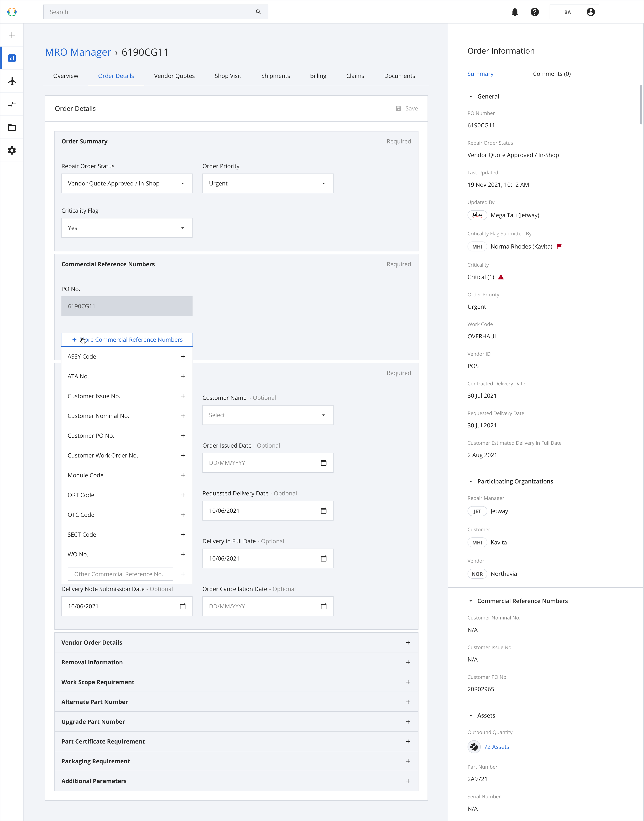Collapse the Assets summary section
The width and height of the screenshot is (644, 821).
pyautogui.click(x=471, y=715)
